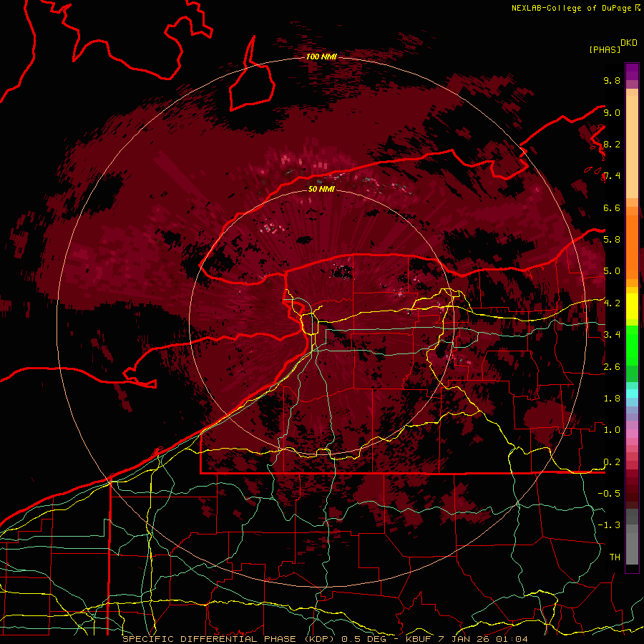Click the [PHAS] legend unit label
644x644 pixels.
click(605, 49)
